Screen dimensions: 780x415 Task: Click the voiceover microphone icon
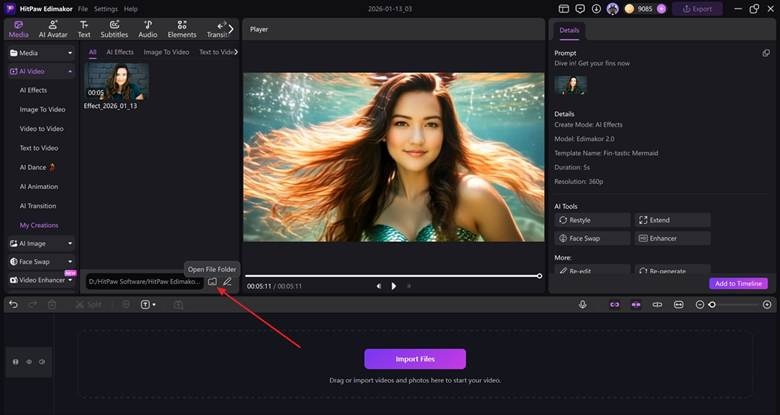[583, 305]
